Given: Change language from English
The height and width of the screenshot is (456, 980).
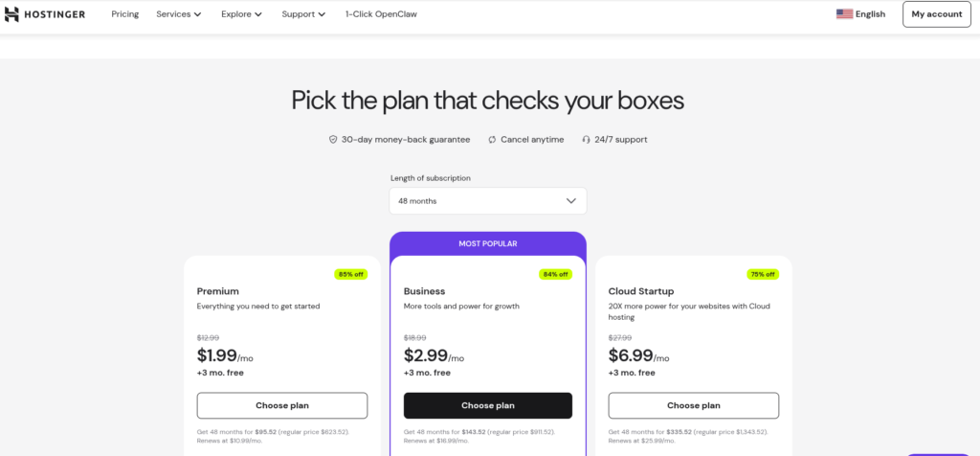Looking at the screenshot, I should tap(870, 14).
